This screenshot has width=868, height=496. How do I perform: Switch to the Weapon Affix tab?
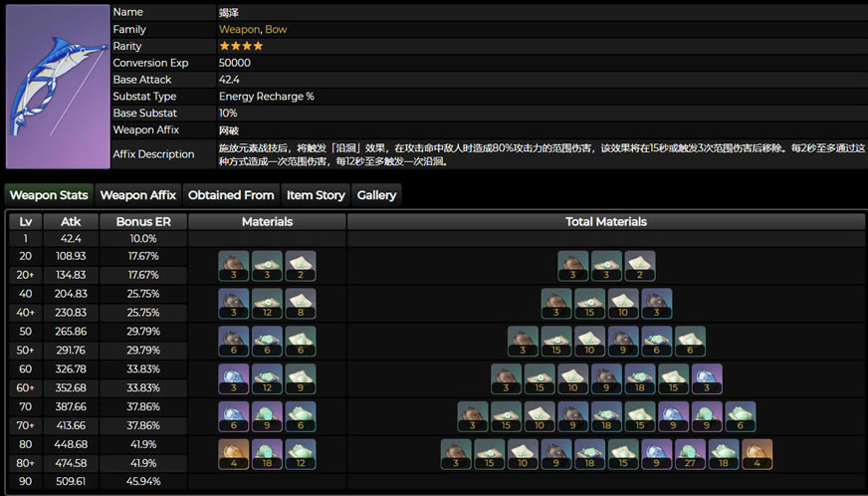click(x=137, y=195)
